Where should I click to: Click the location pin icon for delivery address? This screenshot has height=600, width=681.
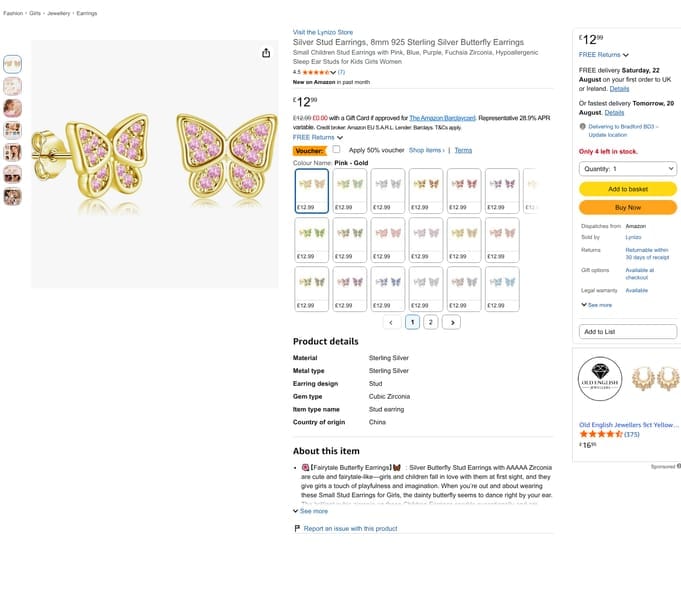[582, 126]
